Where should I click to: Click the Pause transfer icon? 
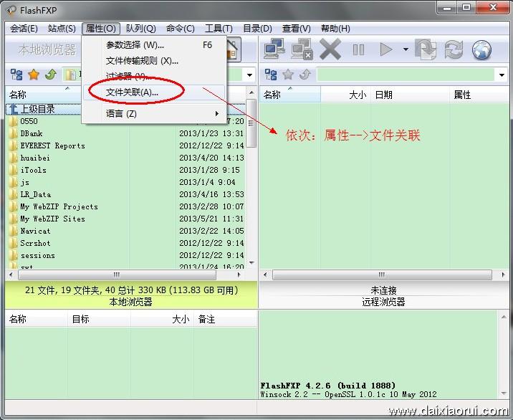pos(358,49)
